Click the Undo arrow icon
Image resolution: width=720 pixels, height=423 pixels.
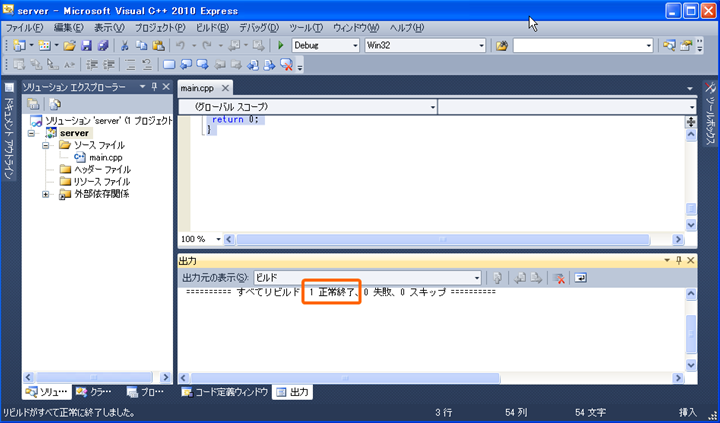[x=180, y=45]
